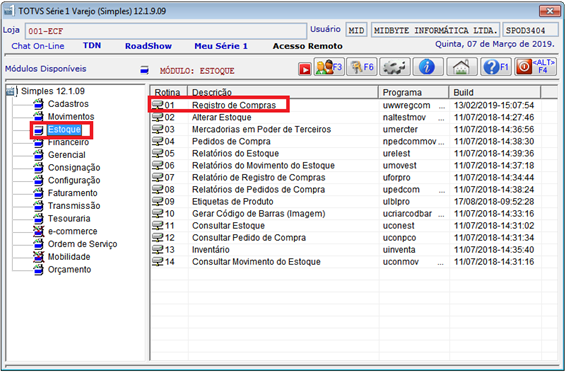566x373 pixels.
Task: Select the Gerencial module
Action: (x=67, y=155)
